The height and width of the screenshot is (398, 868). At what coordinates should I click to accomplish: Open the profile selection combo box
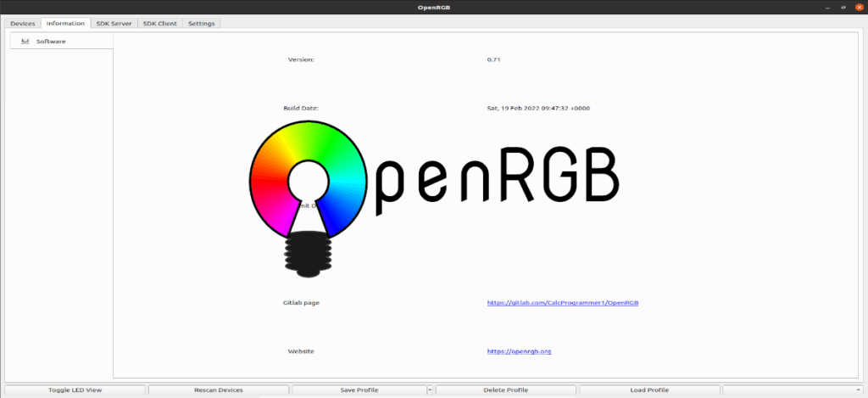[x=793, y=390]
